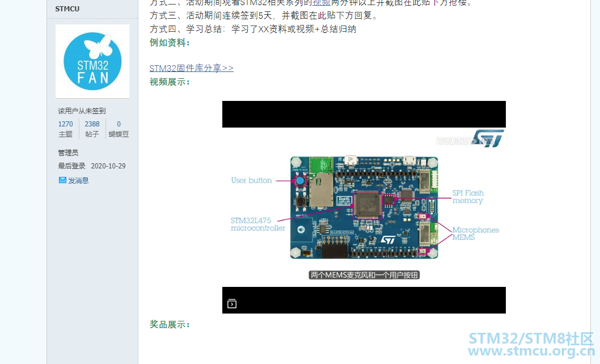
Task: Click the 管理员 role label
Action: (68, 153)
